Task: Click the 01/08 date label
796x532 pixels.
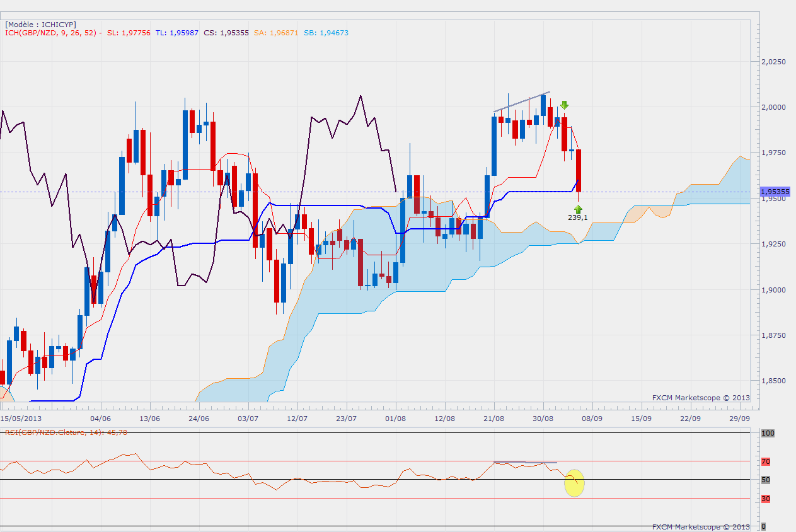Action: click(x=395, y=418)
